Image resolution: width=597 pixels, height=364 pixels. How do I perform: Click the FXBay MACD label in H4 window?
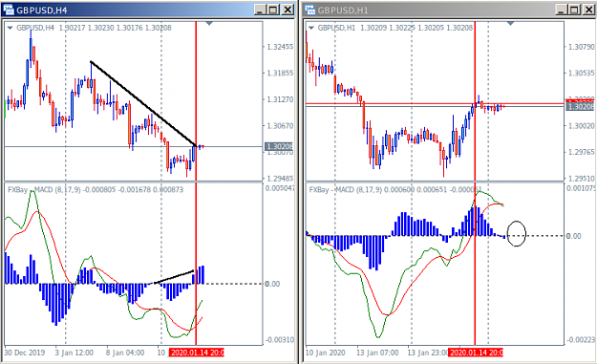pos(96,189)
